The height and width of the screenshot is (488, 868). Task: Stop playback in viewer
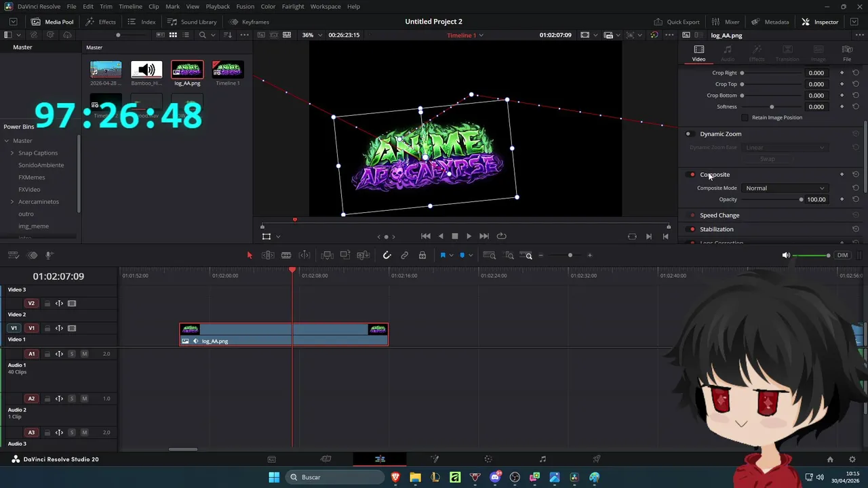455,236
